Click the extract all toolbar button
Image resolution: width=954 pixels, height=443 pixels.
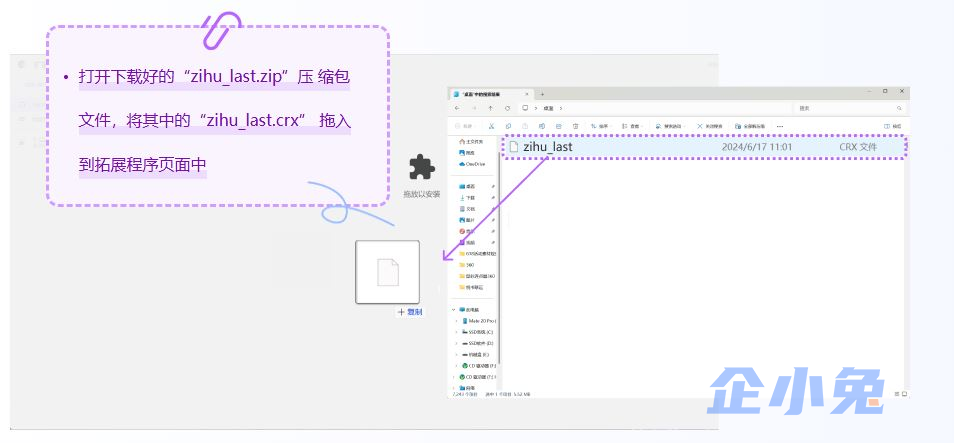click(750, 126)
